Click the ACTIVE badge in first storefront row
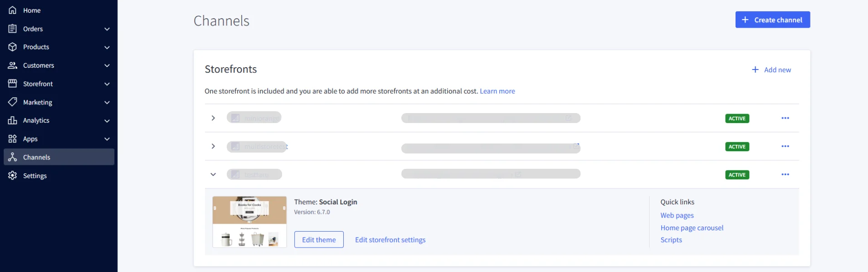The height and width of the screenshot is (272, 868). click(x=737, y=119)
